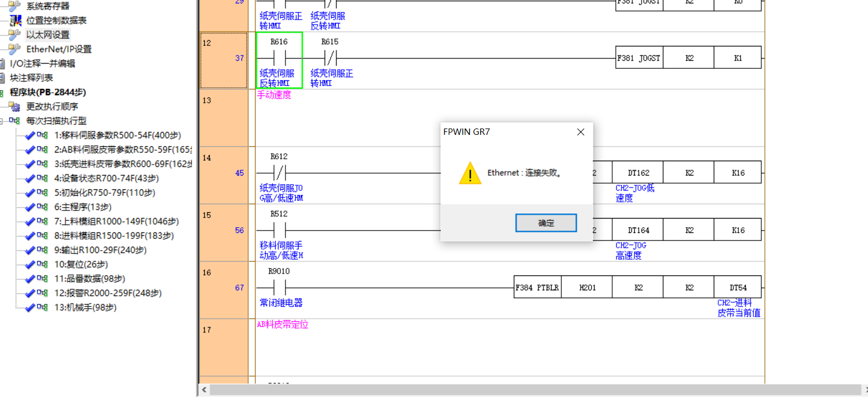Image resolution: width=868 pixels, height=397 pixels.
Task: Click the blue checkmark beside 4:设备状态R700-74F
Action: tap(30, 178)
